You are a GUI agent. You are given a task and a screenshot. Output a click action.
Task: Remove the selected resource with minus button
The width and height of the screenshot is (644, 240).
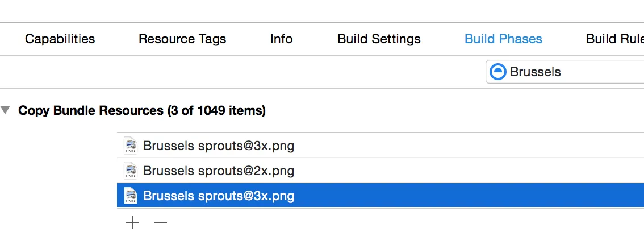161,223
